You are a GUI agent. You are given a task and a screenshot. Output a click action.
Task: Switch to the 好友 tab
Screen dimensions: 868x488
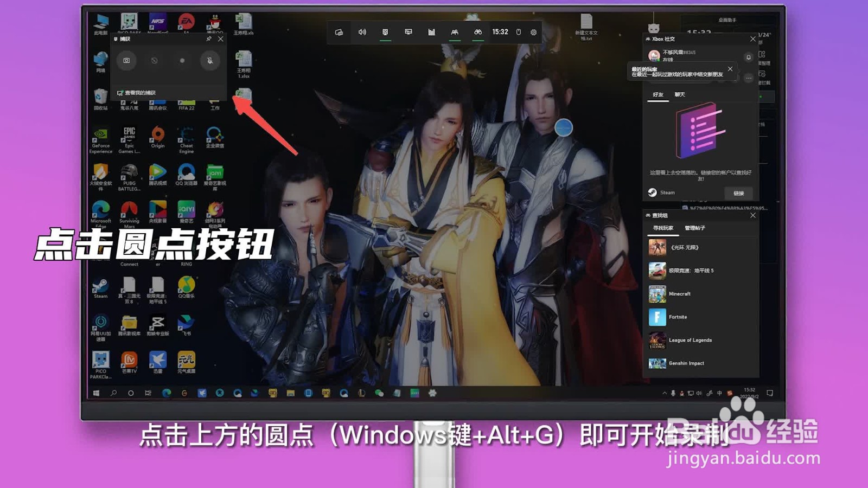click(x=658, y=94)
